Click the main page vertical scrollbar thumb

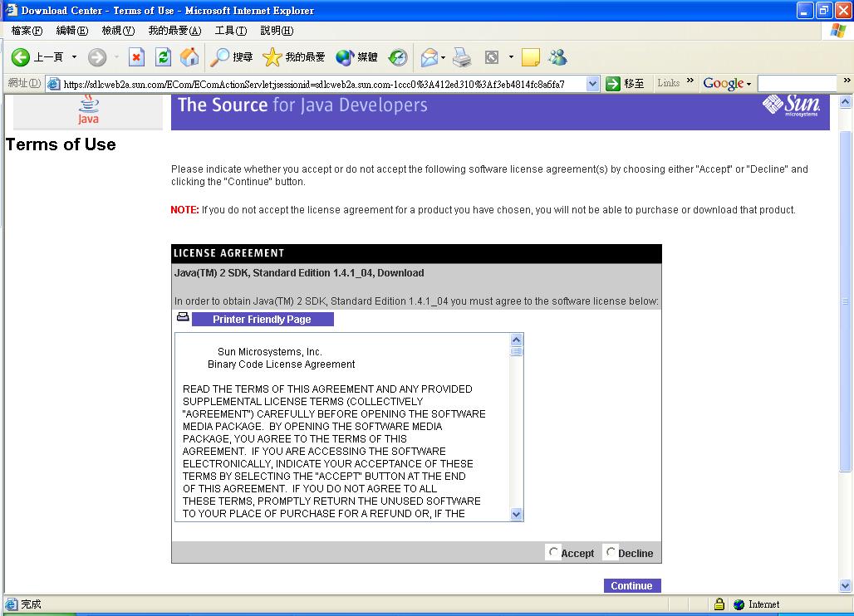845,301
